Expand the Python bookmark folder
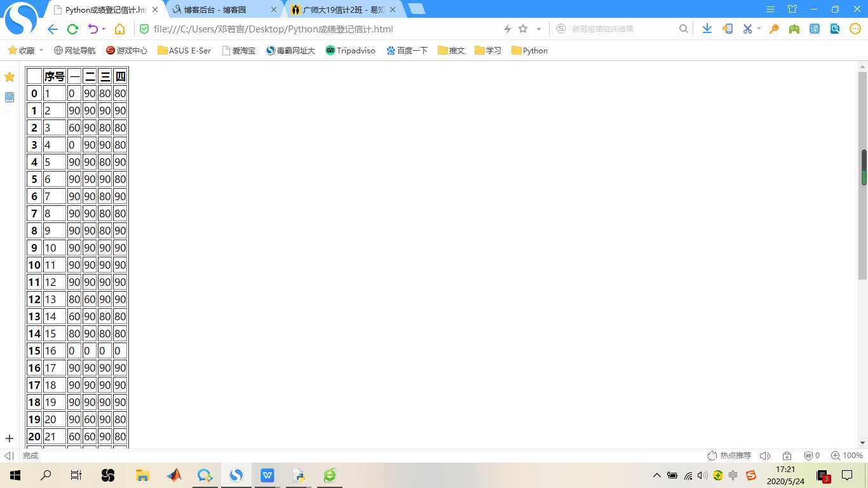Image resolution: width=868 pixels, height=488 pixels. point(529,50)
